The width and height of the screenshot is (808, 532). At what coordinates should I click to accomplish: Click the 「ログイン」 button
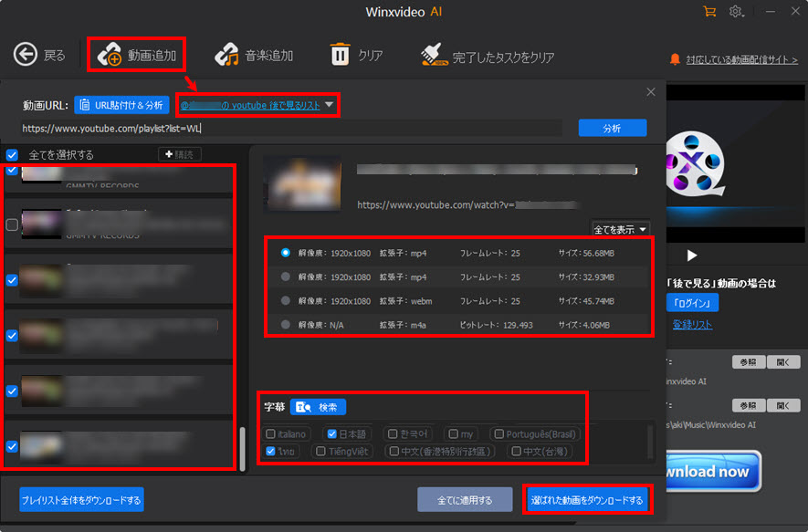click(692, 303)
